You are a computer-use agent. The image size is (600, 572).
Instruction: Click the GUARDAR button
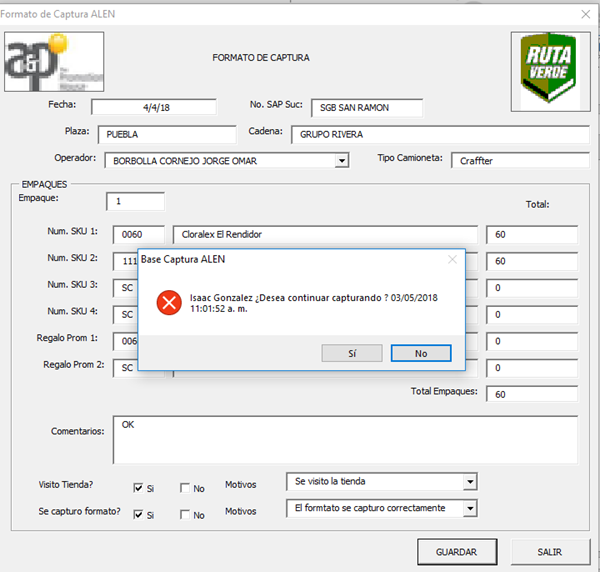click(457, 551)
